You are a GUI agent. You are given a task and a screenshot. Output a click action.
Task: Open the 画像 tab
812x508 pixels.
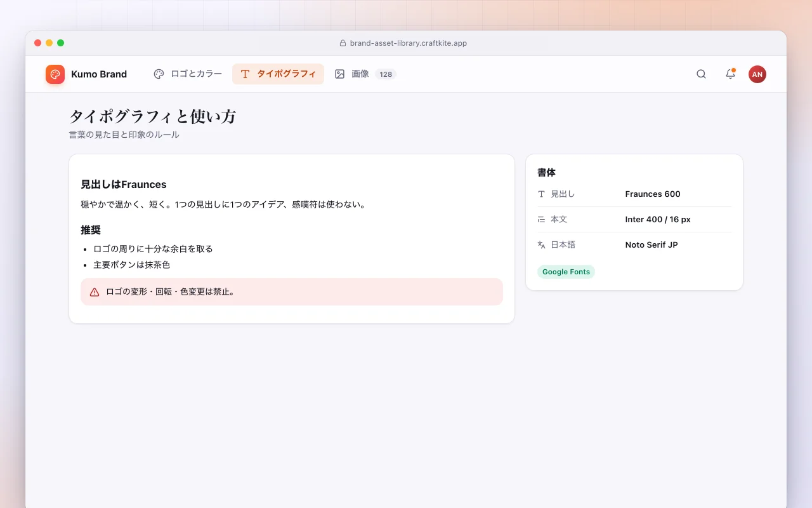coord(365,74)
